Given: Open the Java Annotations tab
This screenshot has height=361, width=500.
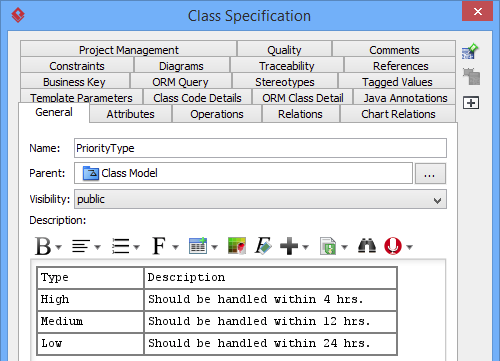Looking at the screenshot, I should pos(405,97).
